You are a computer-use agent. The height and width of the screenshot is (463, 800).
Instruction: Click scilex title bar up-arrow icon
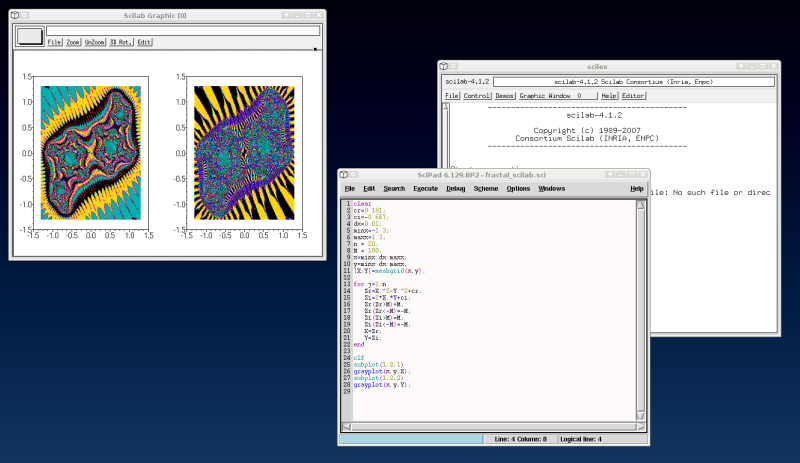(x=741, y=66)
